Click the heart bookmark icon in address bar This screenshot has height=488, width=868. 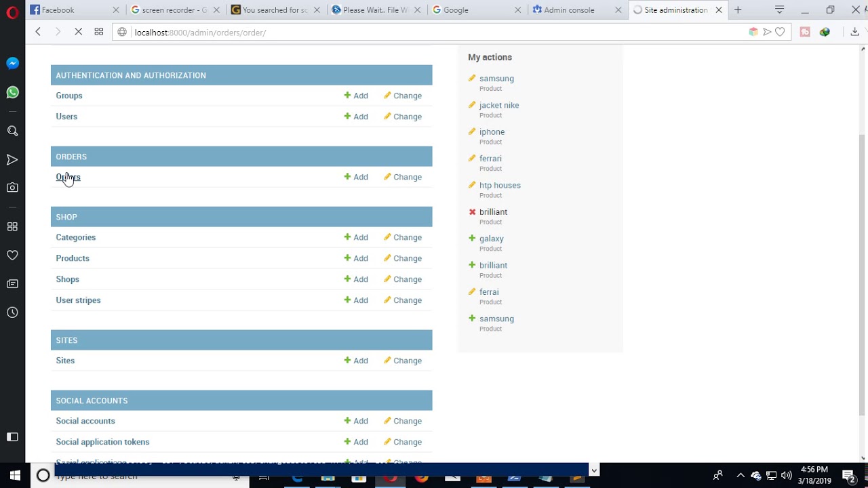(780, 32)
